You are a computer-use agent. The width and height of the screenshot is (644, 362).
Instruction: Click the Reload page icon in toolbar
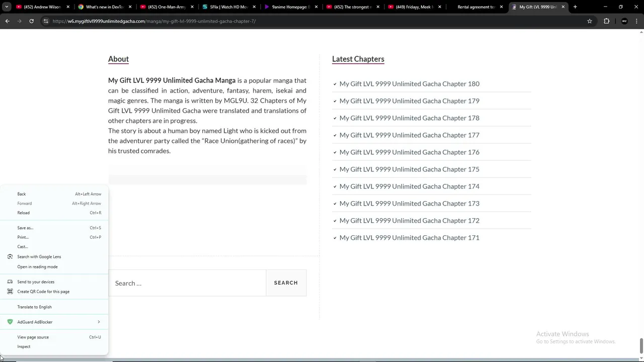31,21
